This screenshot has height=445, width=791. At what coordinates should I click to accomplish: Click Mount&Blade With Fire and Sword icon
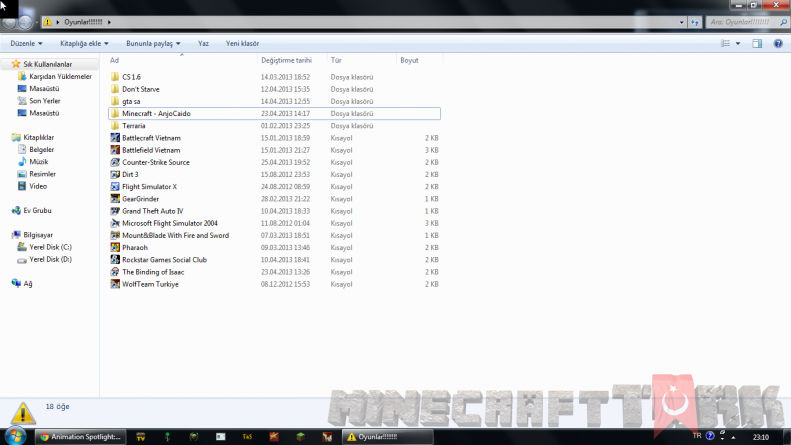[115, 235]
